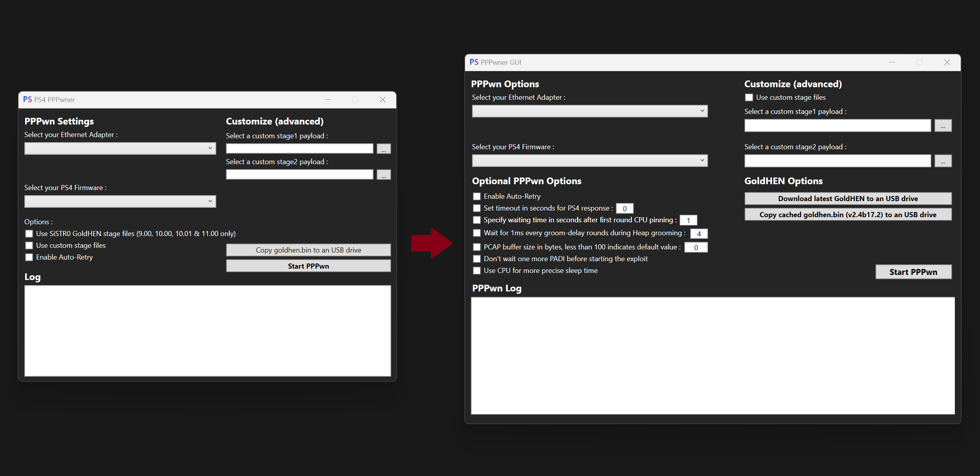Click Copy cached goldhen.bin (v2.4b17.2) button

(x=848, y=214)
